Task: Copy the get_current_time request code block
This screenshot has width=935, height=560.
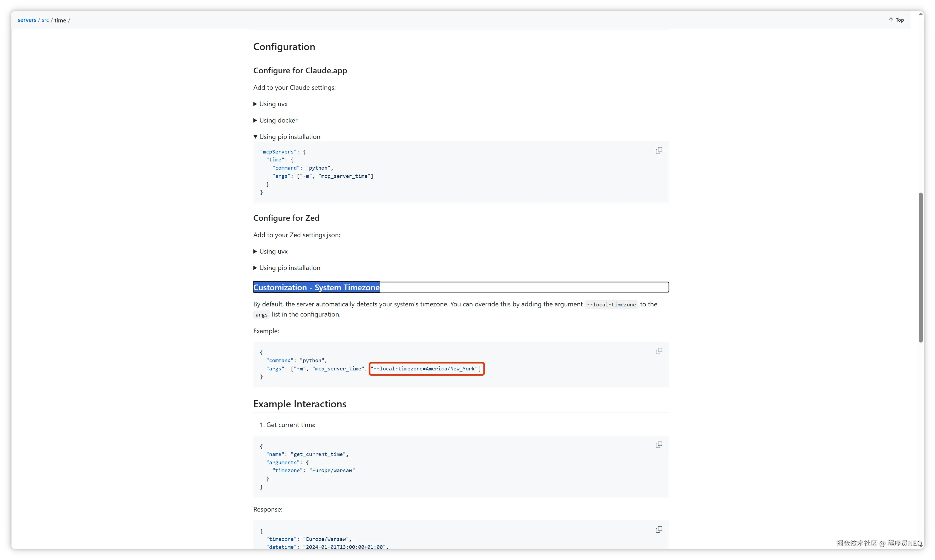Action: point(658,445)
